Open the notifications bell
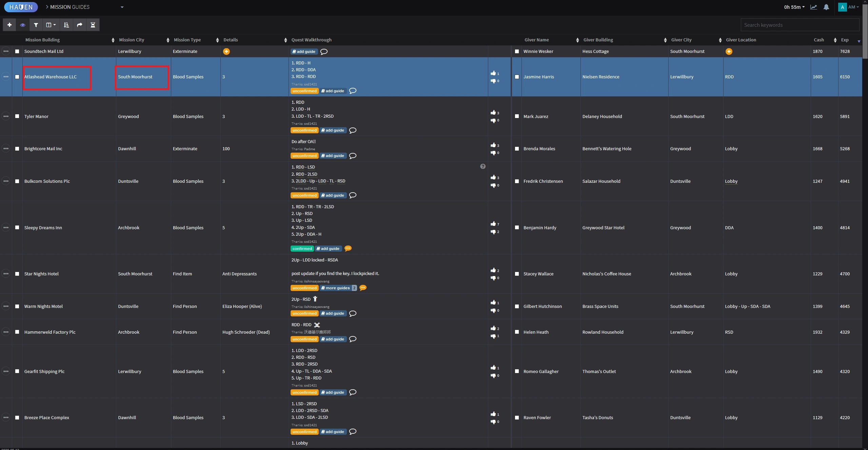Screen dimensions: 868x450 (826, 7)
